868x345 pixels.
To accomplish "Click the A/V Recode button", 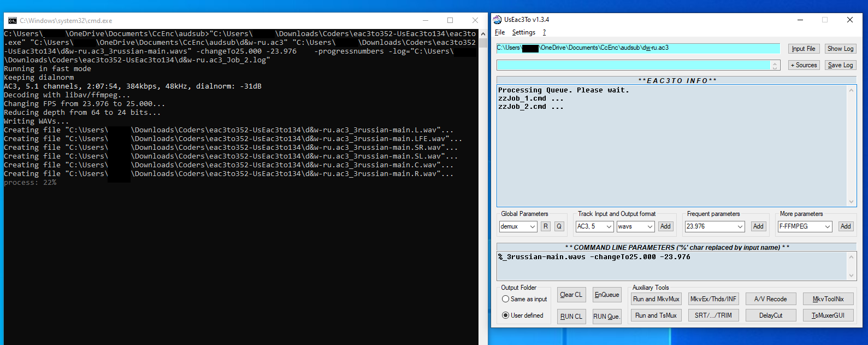I will pos(771,299).
